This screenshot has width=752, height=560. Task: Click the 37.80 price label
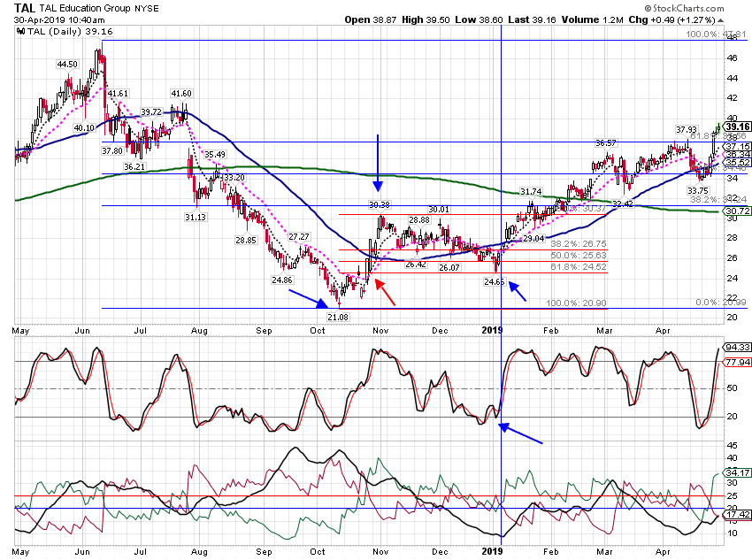pos(112,151)
